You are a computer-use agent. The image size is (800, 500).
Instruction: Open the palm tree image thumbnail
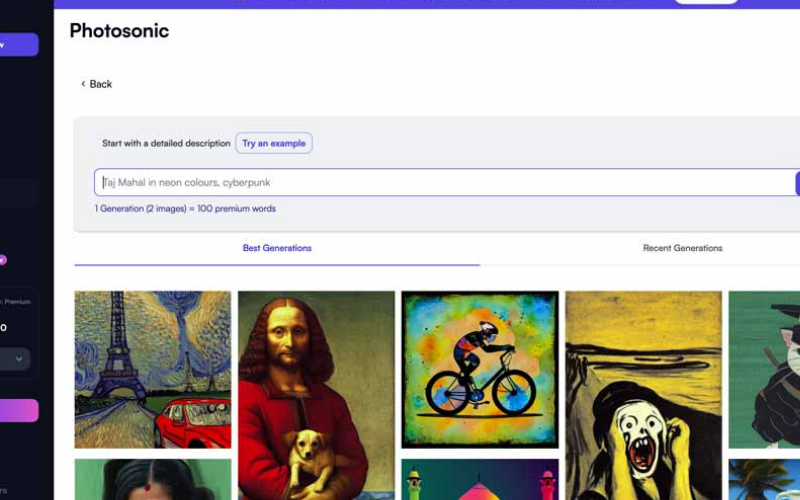point(764,480)
